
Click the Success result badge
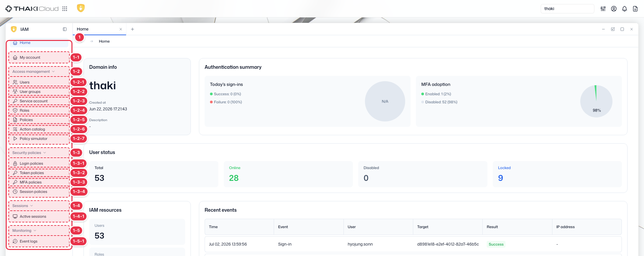[x=496, y=244]
